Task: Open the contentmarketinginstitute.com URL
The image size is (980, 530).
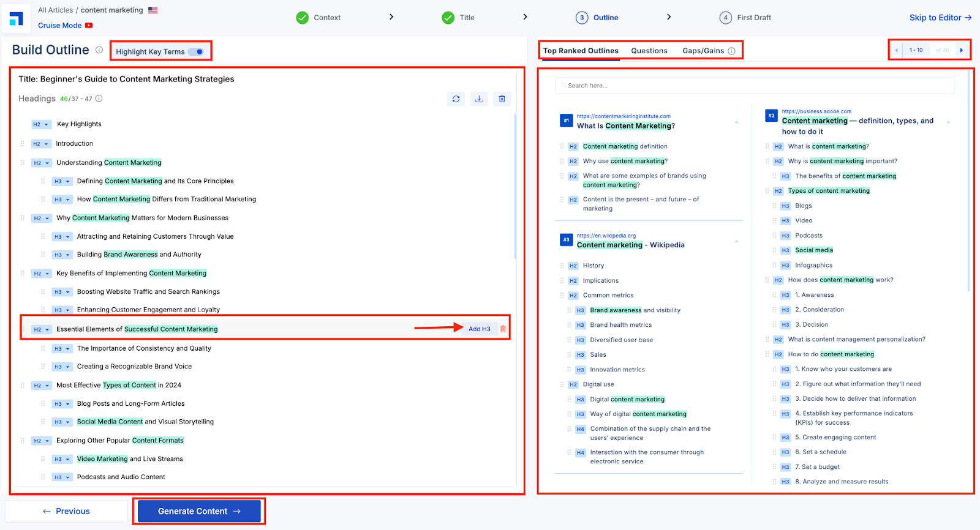Action: point(624,116)
